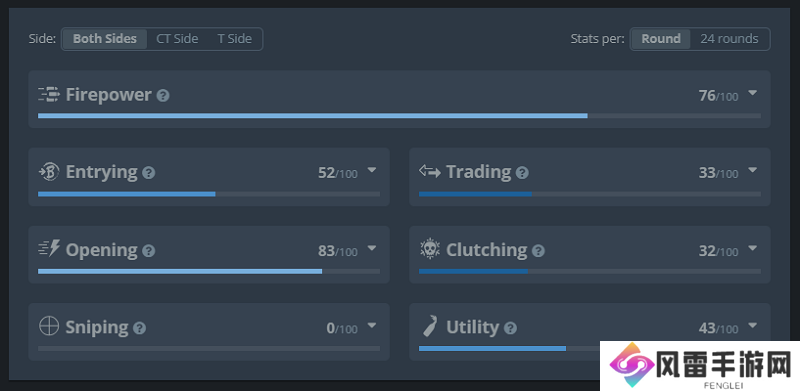The height and width of the screenshot is (391, 800).
Task: Click the Firepower help question mark icon
Action: [163, 95]
